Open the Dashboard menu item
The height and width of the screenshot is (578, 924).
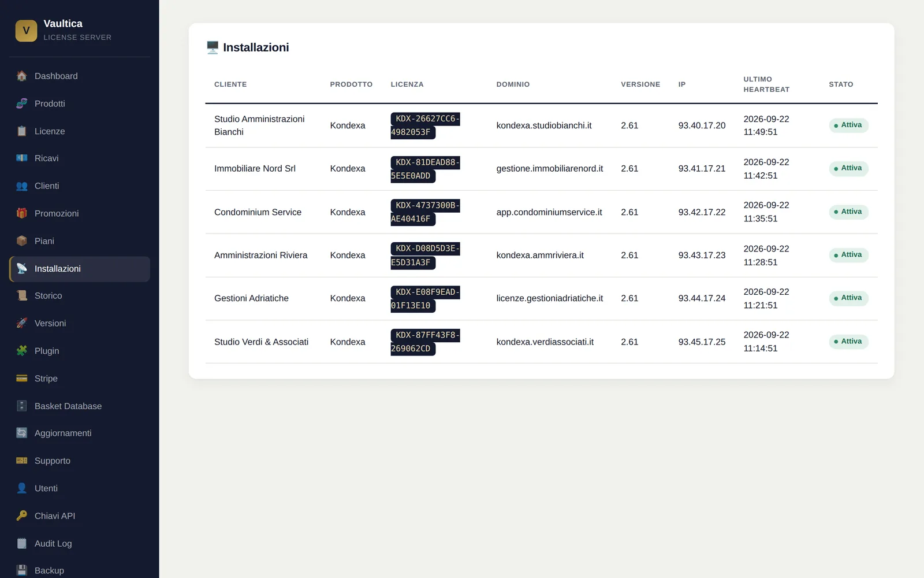(80, 76)
